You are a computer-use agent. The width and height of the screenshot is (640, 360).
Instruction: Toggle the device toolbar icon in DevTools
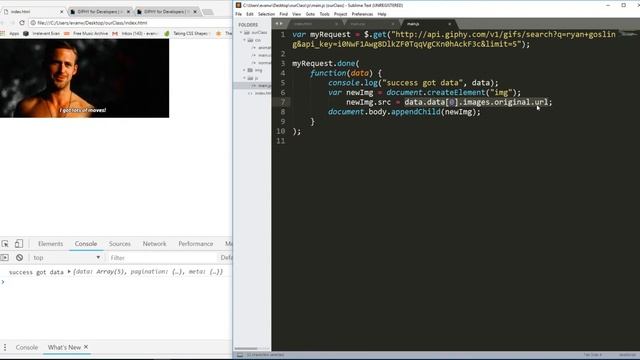19,244
